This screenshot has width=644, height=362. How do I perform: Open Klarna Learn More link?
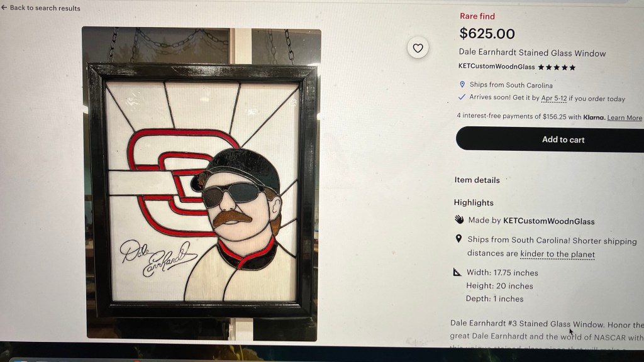625,118
